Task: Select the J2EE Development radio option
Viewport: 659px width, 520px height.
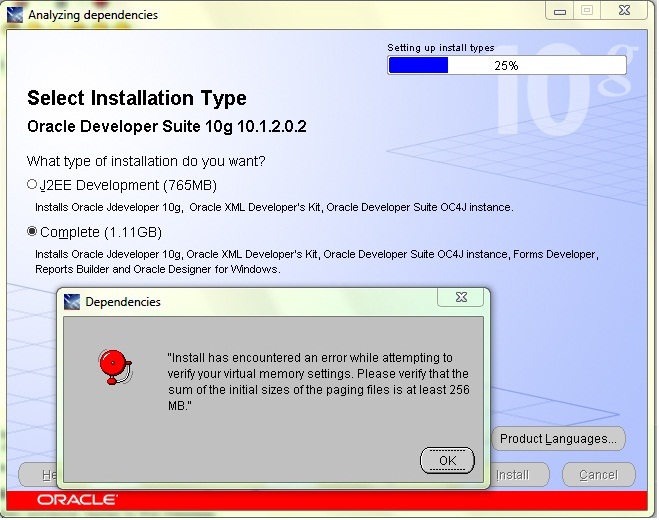Action: [x=31, y=185]
